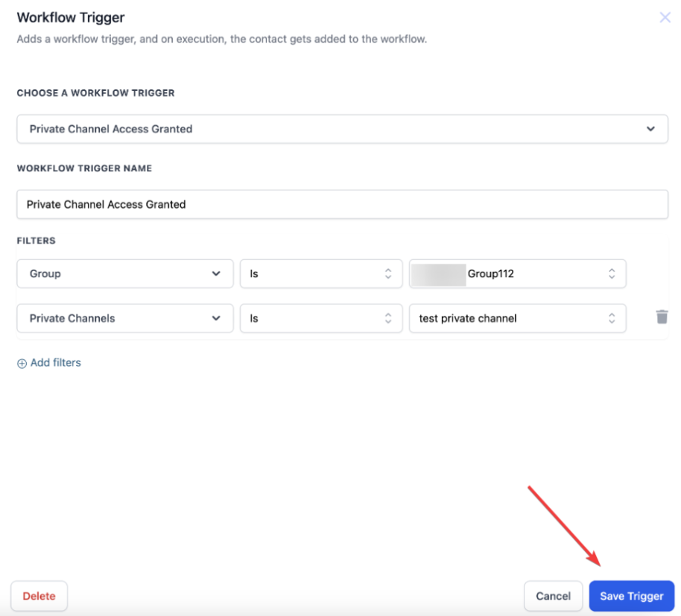The height and width of the screenshot is (616, 681).
Task: Click the chevron arrow in Private Channels field
Action: click(x=216, y=318)
